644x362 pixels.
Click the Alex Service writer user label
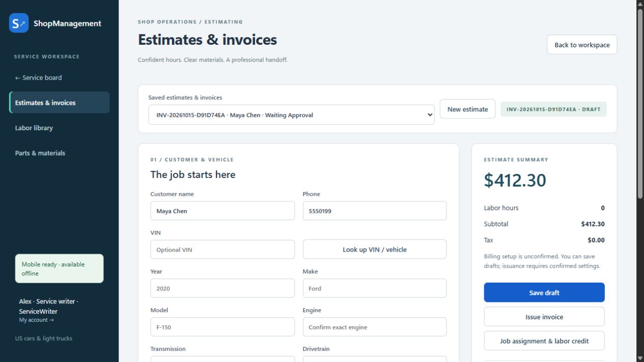[x=49, y=306]
